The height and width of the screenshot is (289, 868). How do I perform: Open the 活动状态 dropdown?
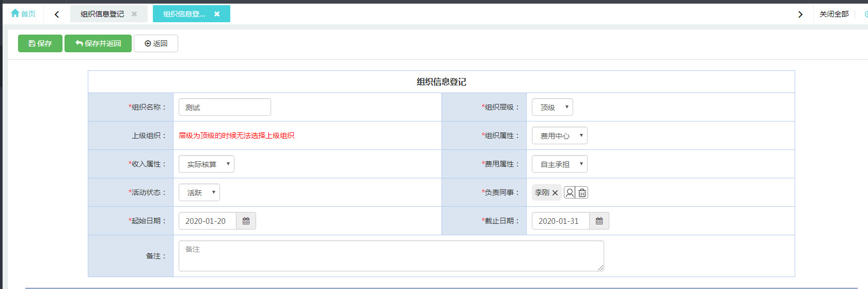pyautogui.click(x=199, y=192)
